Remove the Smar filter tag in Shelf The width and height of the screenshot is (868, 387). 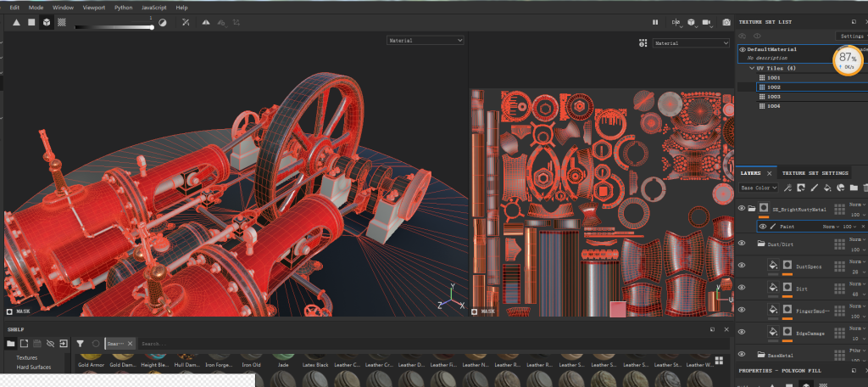pyautogui.click(x=130, y=344)
